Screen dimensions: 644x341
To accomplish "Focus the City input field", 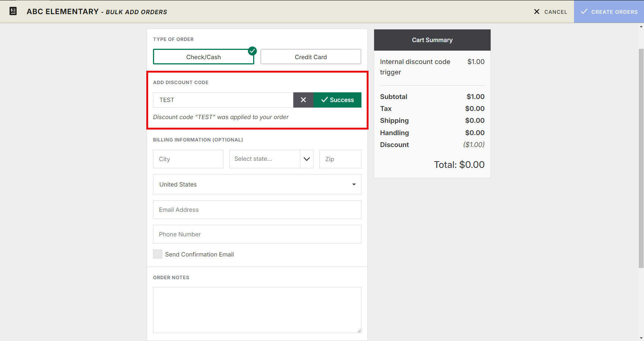I will (188, 159).
